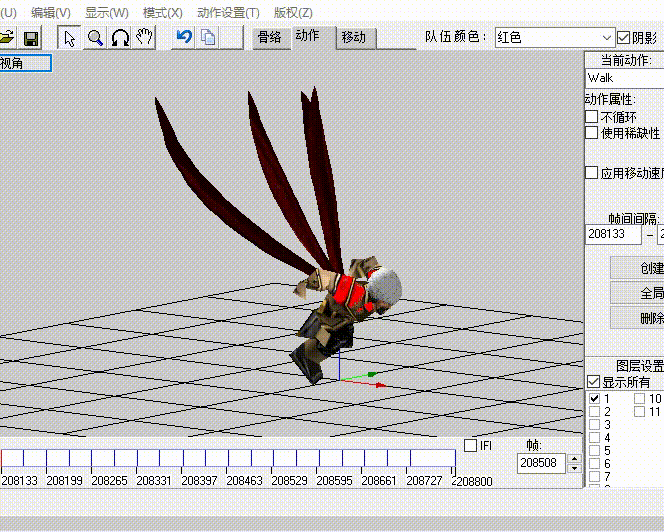Increase frame number with up arrow
664x532 pixels.
click(574, 458)
